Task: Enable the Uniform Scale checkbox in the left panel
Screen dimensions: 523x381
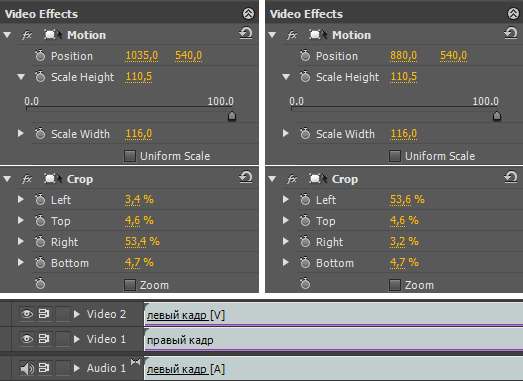Action: [130, 156]
